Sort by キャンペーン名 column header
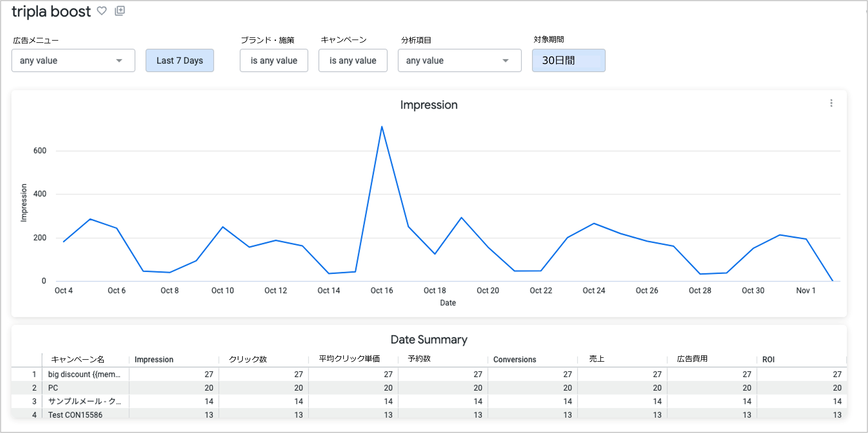868x433 pixels. coord(77,359)
